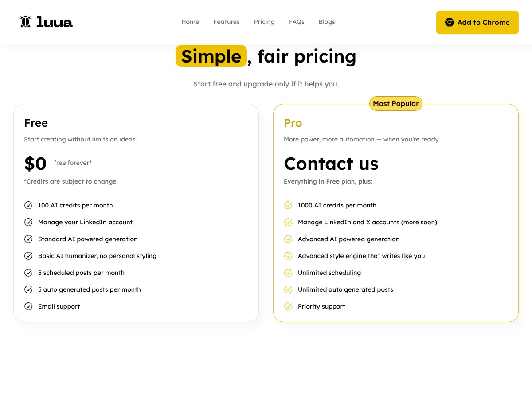Click the $0 price on the Free plan
The width and height of the screenshot is (532, 399).
click(35, 163)
